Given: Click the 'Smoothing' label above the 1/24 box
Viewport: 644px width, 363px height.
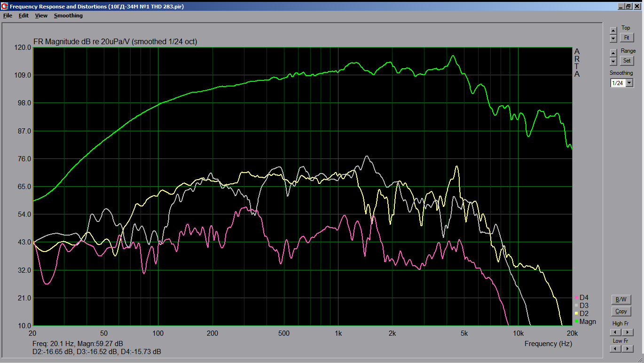Looking at the screenshot, I should point(621,73).
